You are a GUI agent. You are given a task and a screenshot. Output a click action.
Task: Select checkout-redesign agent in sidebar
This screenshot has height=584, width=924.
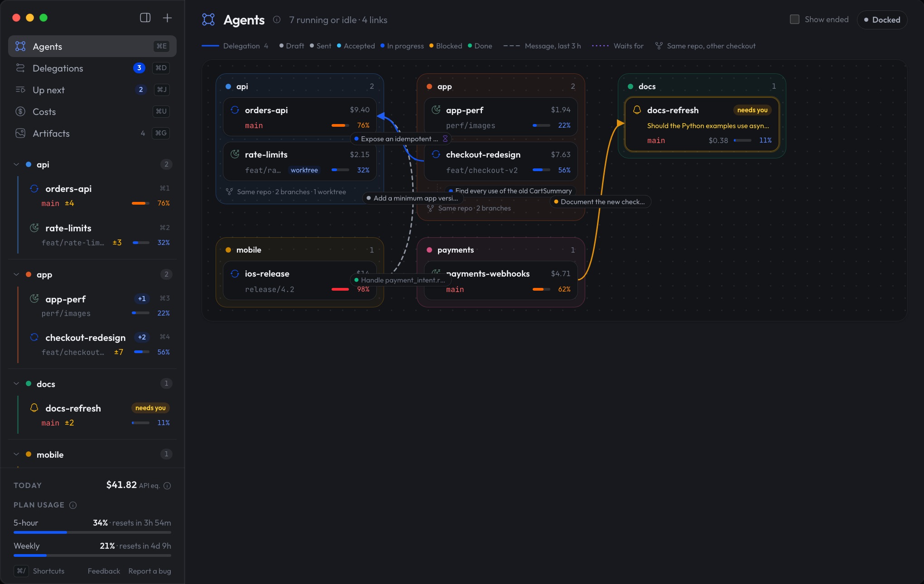[x=97, y=345]
